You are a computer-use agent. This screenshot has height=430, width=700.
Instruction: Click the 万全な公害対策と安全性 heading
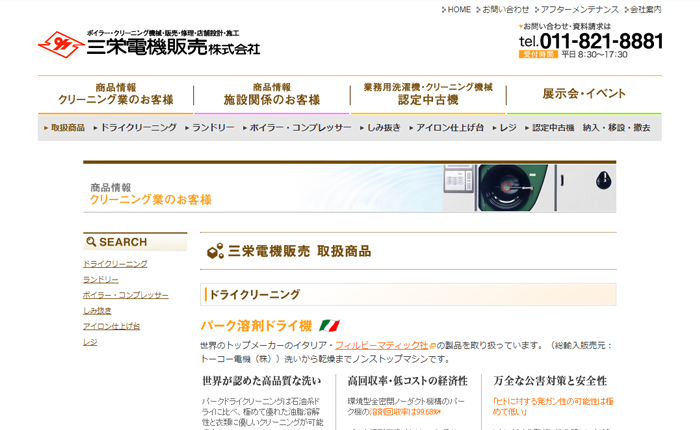(x=550, y=381)
